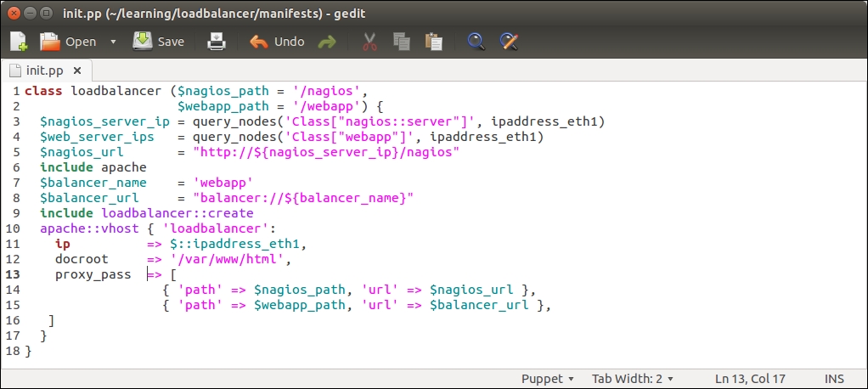Open the Puppet language selector dropdown
The width and height of the screenshot is (868, 389).
click(547, 378)
